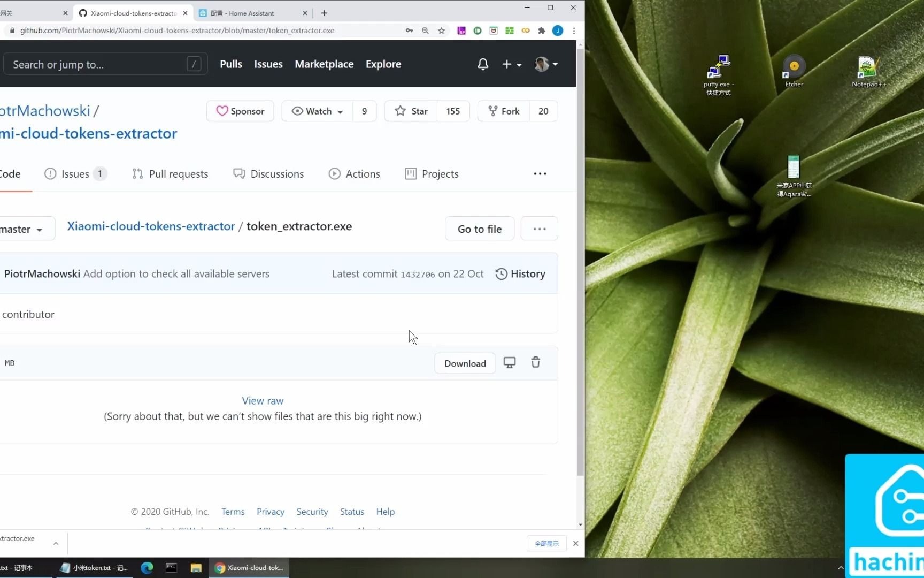Open the cat face extension icon
Viewport: 924px width, 578px height.
click(x=494, y=31)
